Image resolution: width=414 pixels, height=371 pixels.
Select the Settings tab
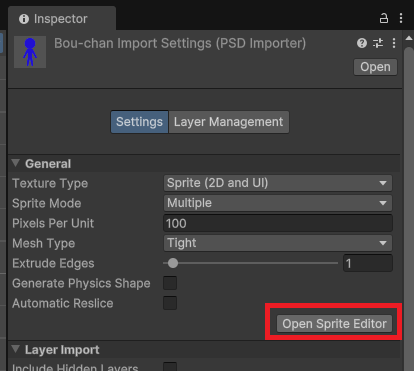[139, 122]
